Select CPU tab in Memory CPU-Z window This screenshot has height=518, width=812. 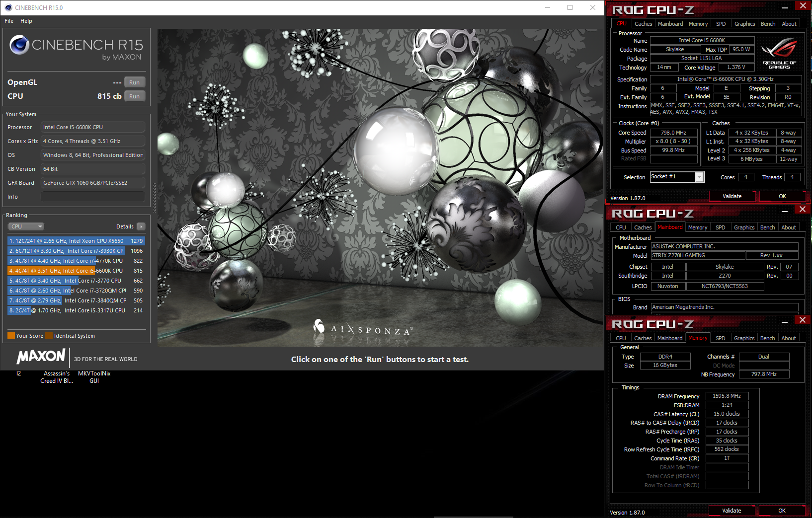tap(621, 338)
